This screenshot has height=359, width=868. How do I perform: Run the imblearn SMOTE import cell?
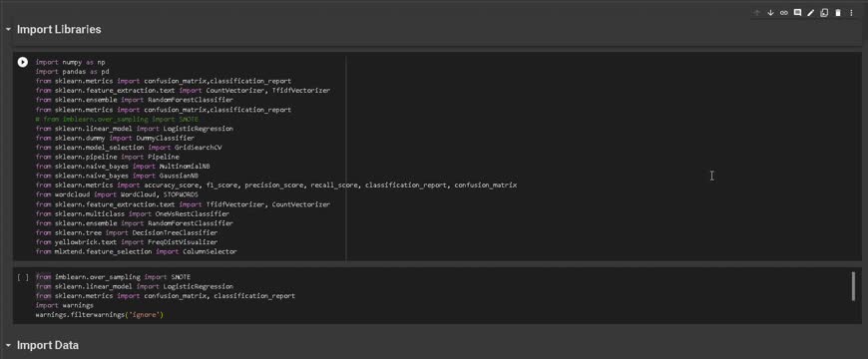tap(23, 277)
